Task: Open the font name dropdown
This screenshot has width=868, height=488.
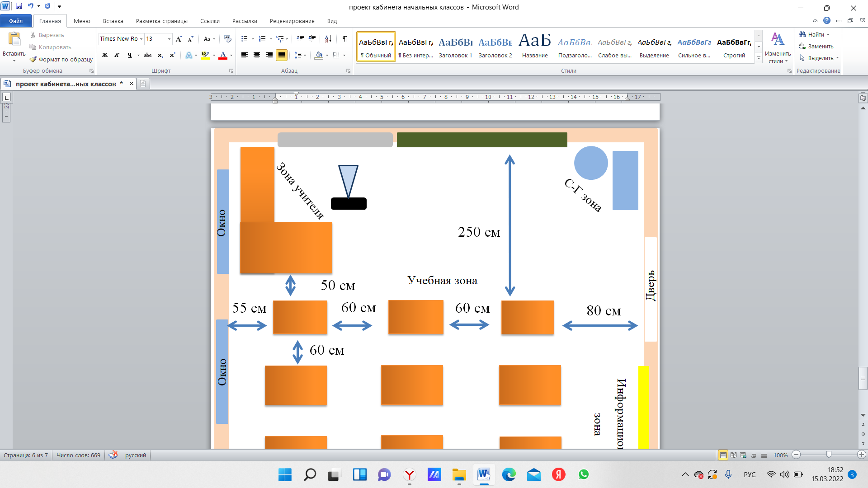Action: [141, 39]
